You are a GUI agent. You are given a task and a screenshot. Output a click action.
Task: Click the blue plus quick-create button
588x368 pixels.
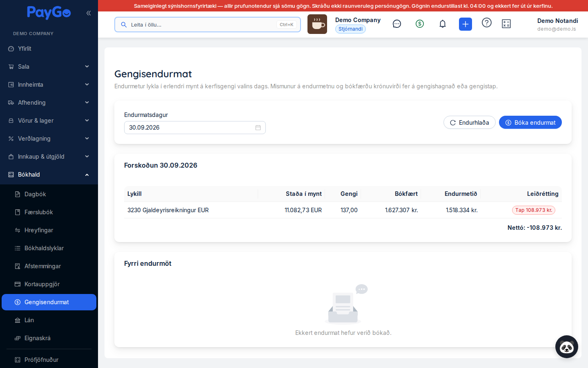coord(465,24)
